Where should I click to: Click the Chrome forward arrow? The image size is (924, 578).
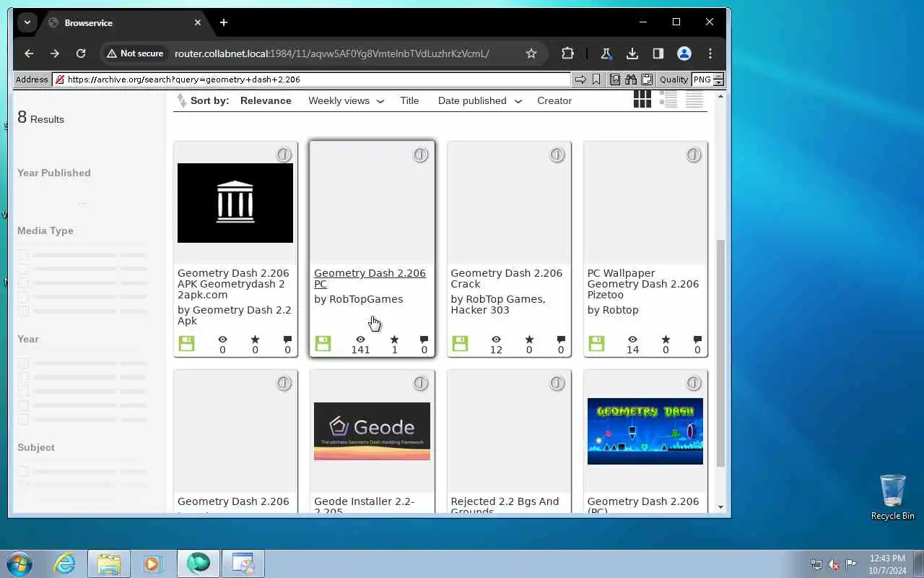[x=55, y=53]
